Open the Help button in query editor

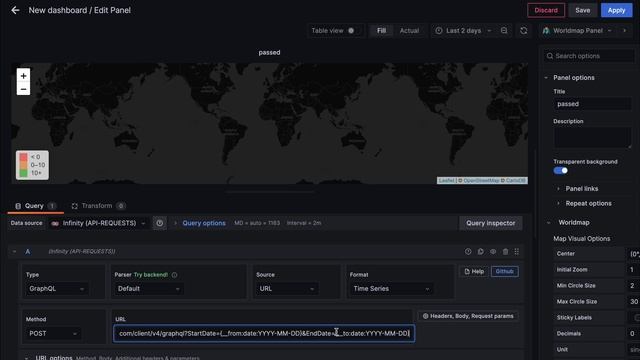pyautogui.click(x=474, y=271)
